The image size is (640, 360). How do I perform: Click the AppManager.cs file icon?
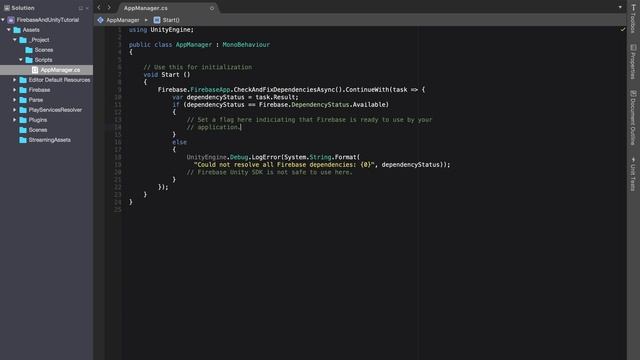tap(35, 70)
